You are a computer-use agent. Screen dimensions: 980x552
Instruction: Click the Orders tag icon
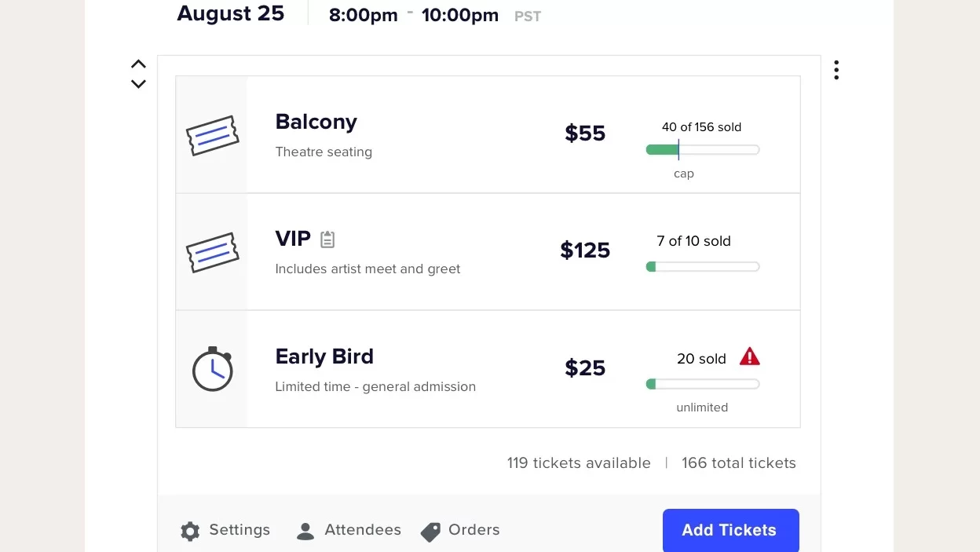[x=430, y=532]
